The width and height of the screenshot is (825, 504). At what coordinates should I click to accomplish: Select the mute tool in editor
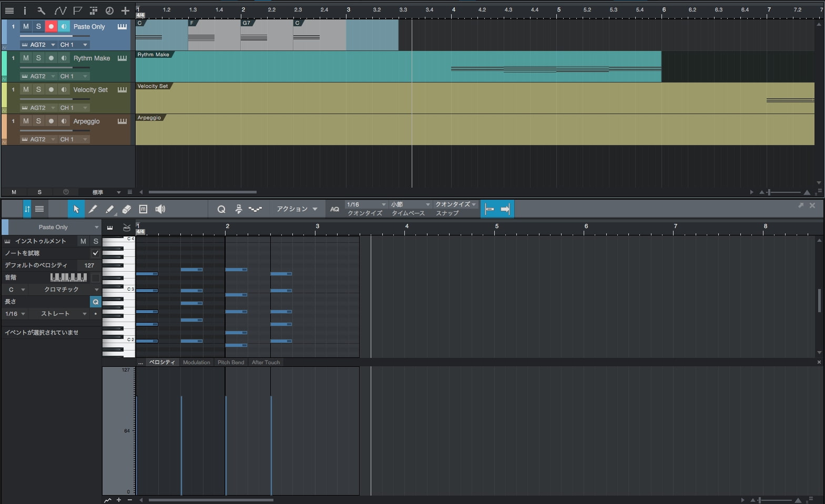[x=143, y=209]
